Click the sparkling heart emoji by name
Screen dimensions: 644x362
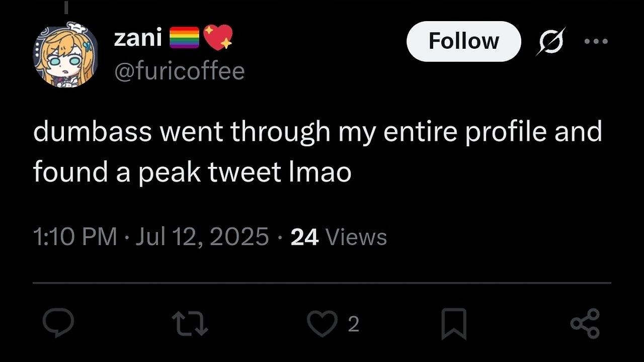[x=218, y=38]
